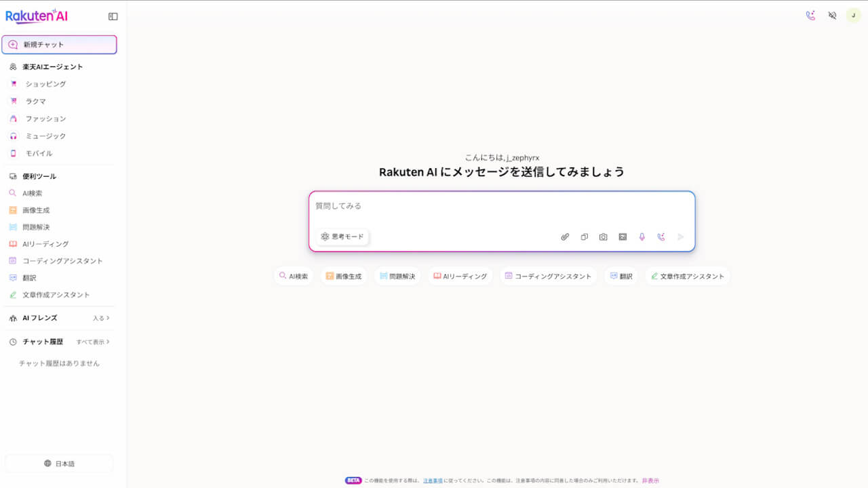Open ショッピング agent in the sidebar

[x=45, y=84]
